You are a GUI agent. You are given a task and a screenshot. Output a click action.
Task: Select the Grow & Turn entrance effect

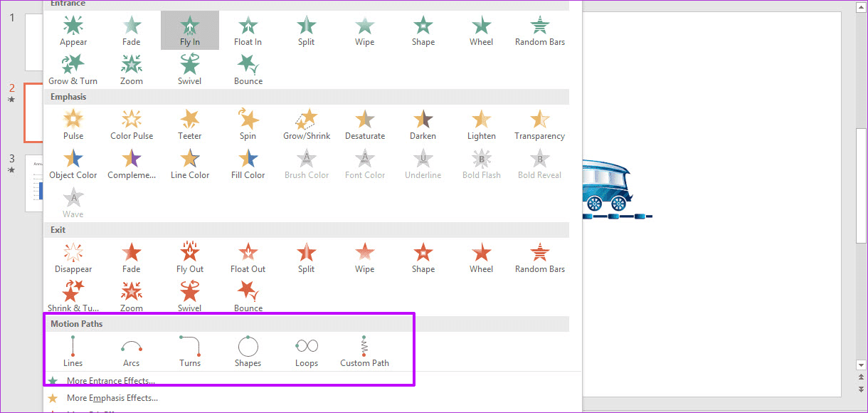point(73,70)
